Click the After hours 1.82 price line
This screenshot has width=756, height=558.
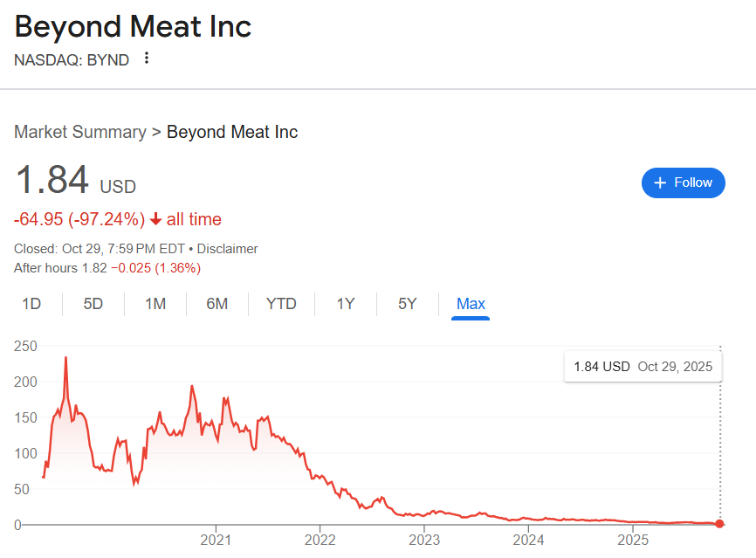(x=107, y=268)
